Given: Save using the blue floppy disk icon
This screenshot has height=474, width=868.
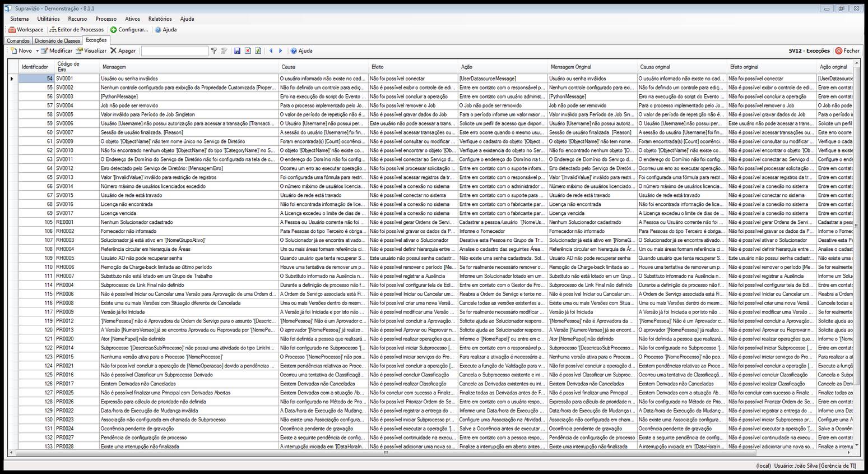Looking at the screenshot, I should pyautogui.click(x=237, y=50).
